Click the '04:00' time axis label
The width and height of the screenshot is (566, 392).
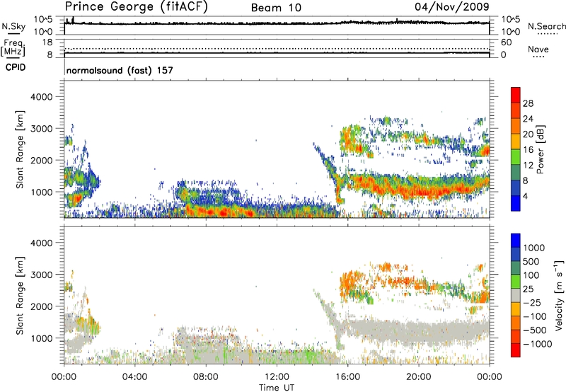(135, 377)
